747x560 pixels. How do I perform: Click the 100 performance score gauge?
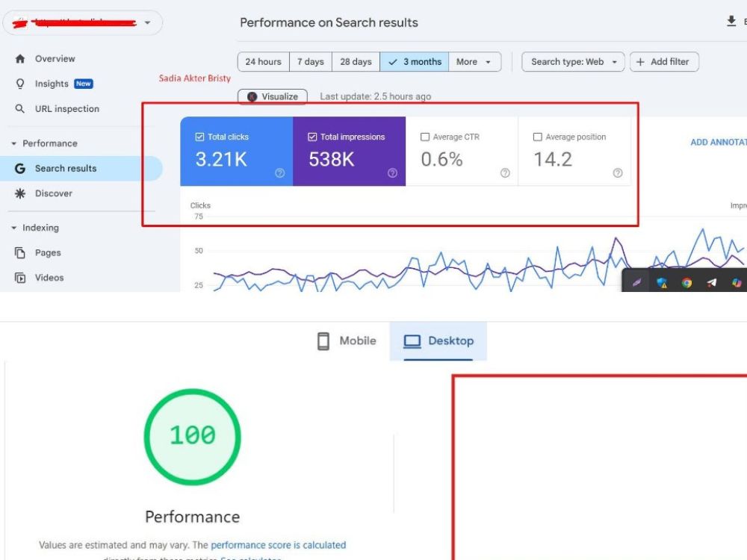[193, 437]
